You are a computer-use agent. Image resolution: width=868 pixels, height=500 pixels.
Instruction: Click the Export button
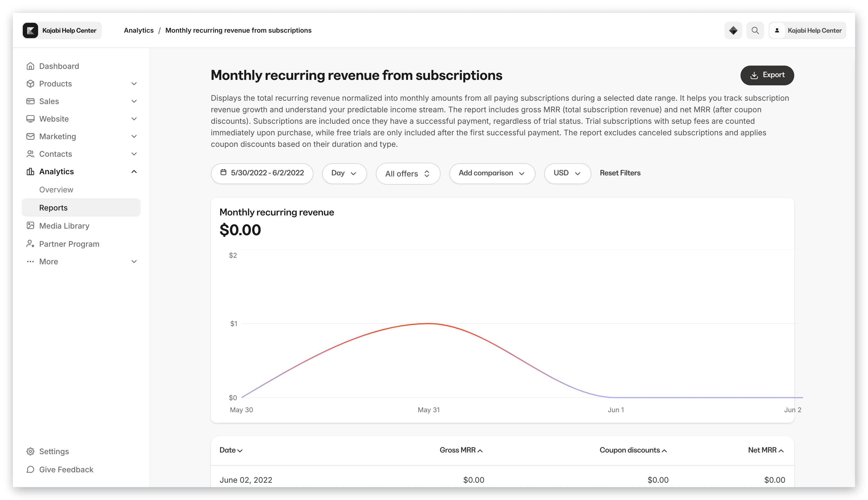pyautogui.click(x=767, y=75)
